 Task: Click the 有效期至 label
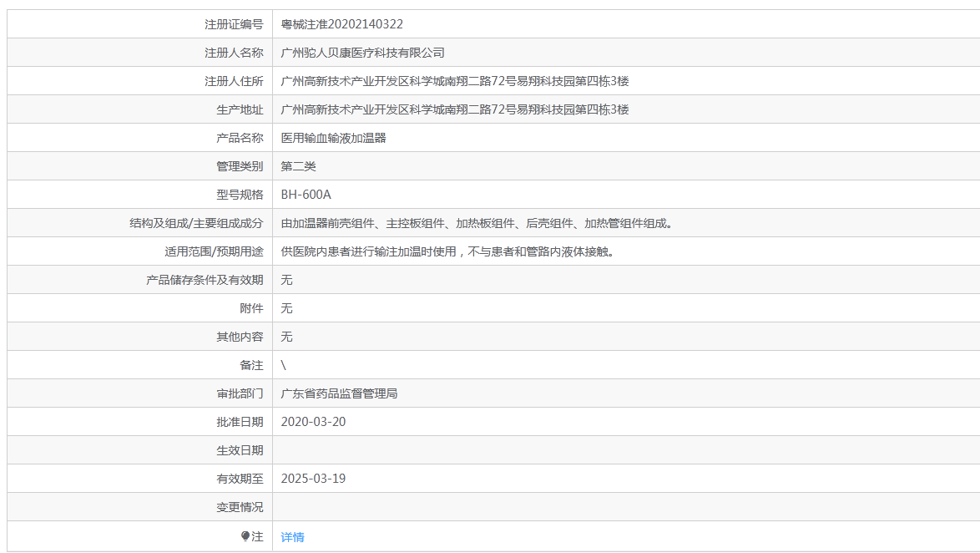(240, 479)
